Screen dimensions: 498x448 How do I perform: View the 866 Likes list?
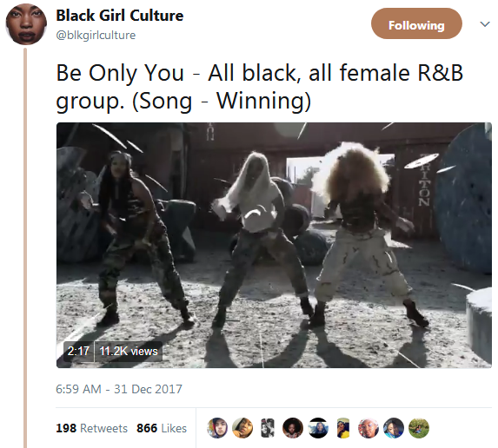162,428
